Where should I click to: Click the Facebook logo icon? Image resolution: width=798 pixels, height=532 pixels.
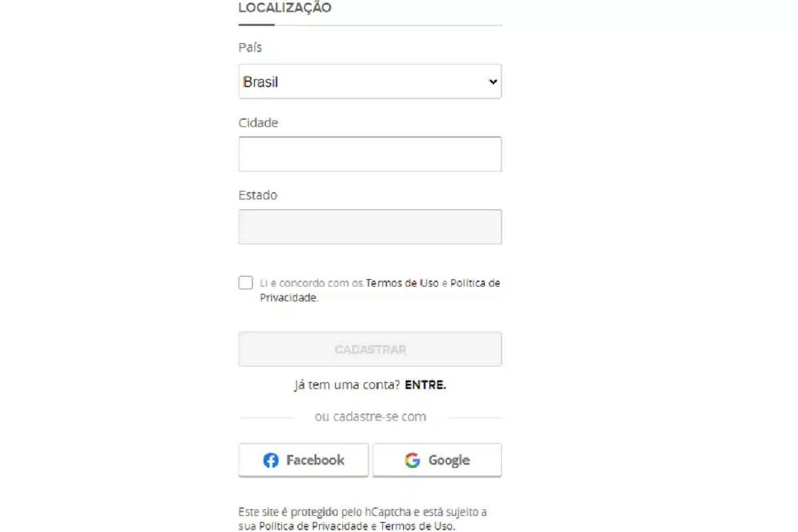(271, 460)
